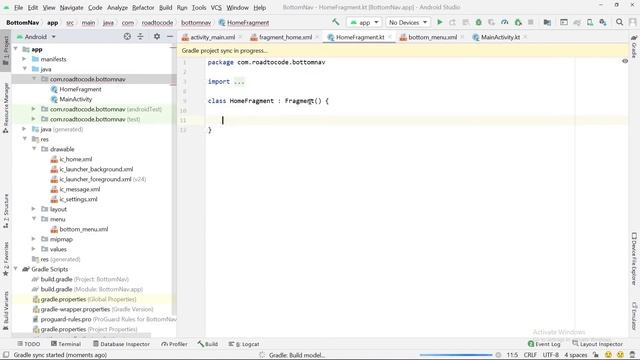Viewport: 640px width, 360px height.
Task: Click Attach Debugger to Android Process icon
Action: point(518,22)
